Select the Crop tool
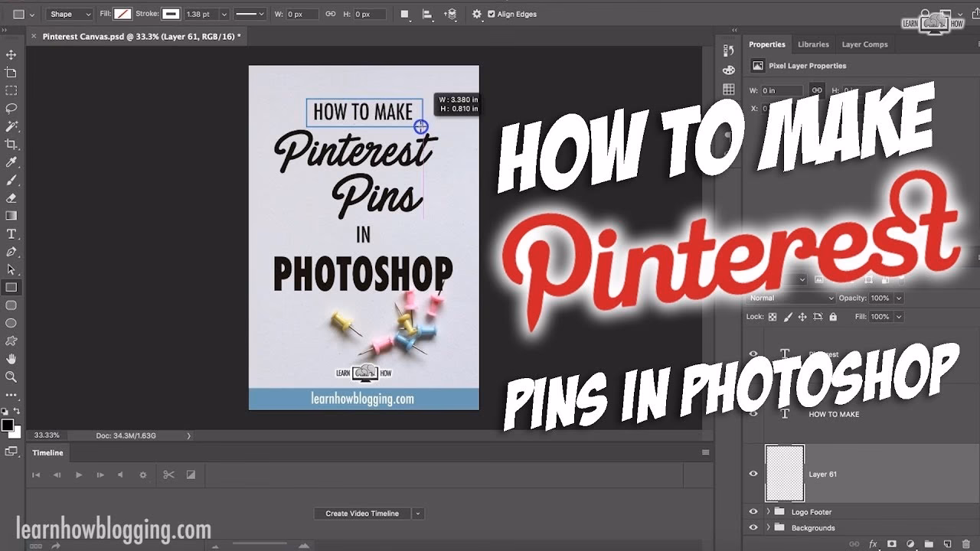The height and width of the screenshot is (551, 980). tap(11, 144)
